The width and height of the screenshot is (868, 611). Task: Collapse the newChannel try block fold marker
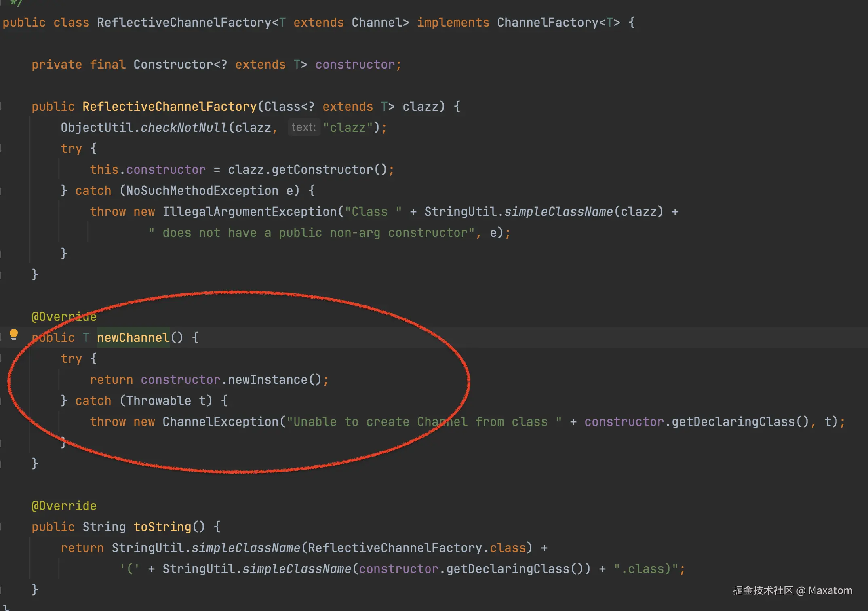point(1,358)
